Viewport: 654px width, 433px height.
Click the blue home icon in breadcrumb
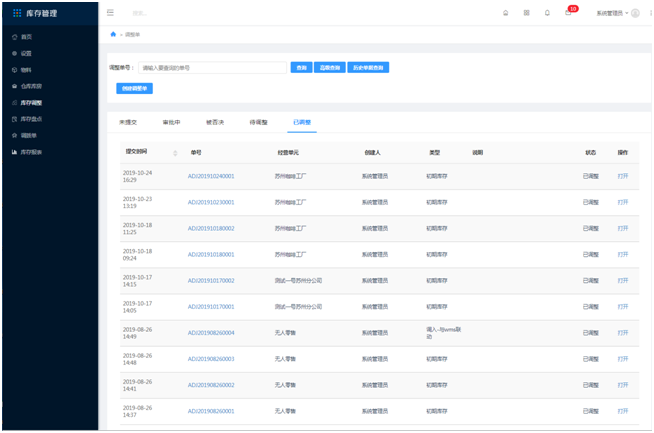[113, 34]
